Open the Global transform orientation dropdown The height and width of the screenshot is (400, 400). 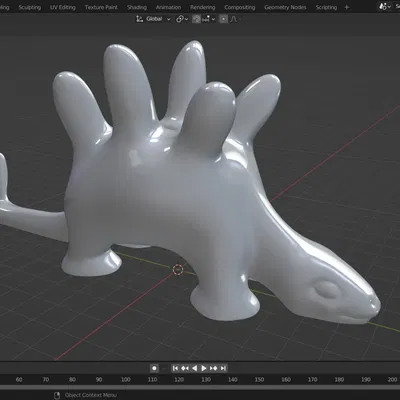tap(158, 19)
